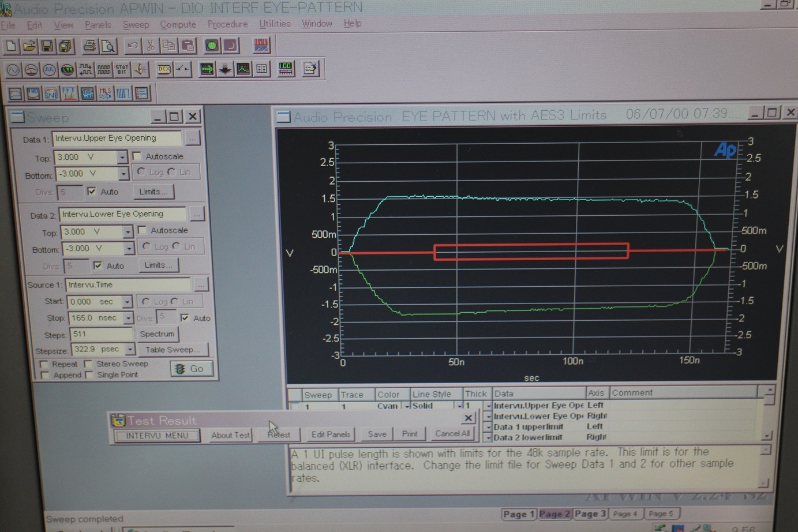This screenshot has height=532, width=798.
Task: Click the Open file folder icon
Action: (x=29, y=46)
